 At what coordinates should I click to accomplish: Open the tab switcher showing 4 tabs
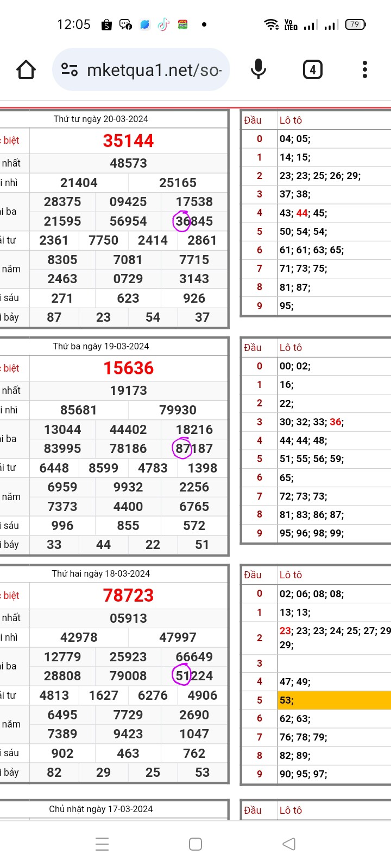(312, 69)
